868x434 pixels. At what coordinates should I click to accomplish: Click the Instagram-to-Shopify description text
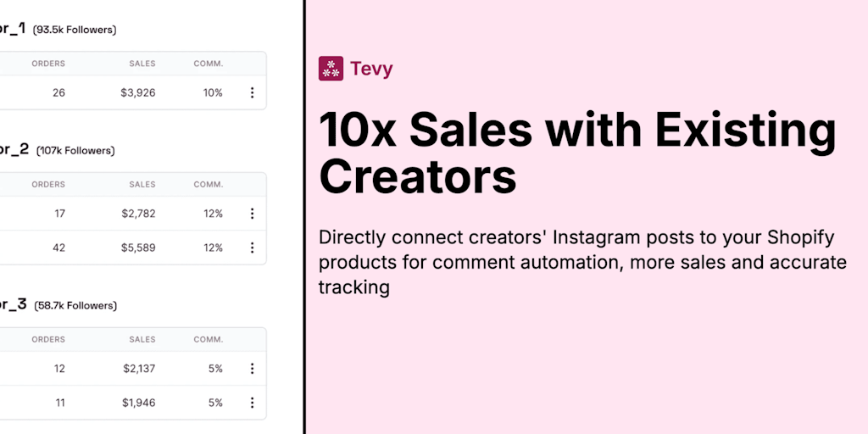[581, 262]
